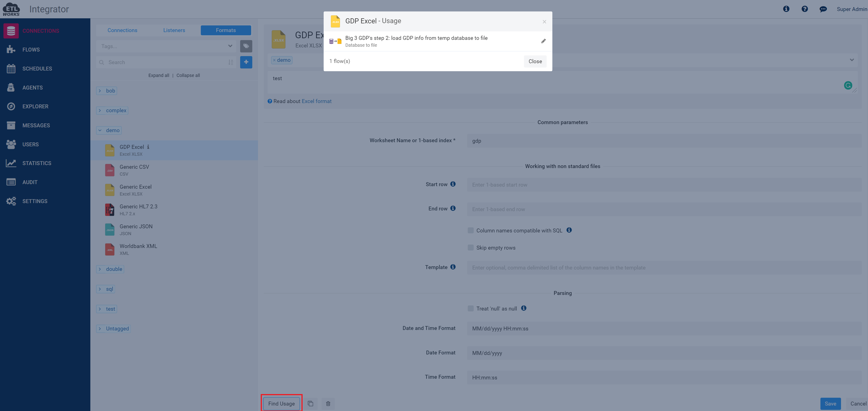Select Generic JSON format
Image resolution: width=868 pixels, height=411 pixels.
tap(174, 230)
